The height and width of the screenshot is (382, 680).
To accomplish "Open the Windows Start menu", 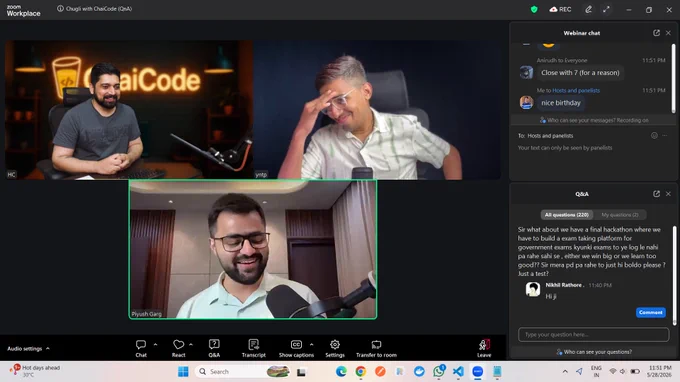I will [183, 372].
